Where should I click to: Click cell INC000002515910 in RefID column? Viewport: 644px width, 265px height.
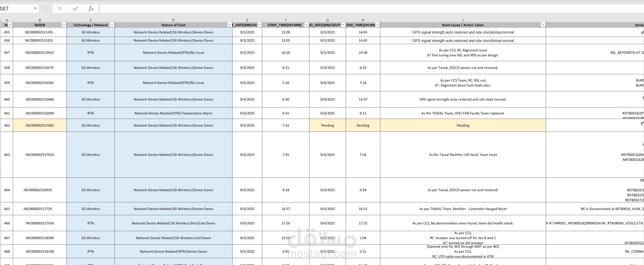pos(40,53)
